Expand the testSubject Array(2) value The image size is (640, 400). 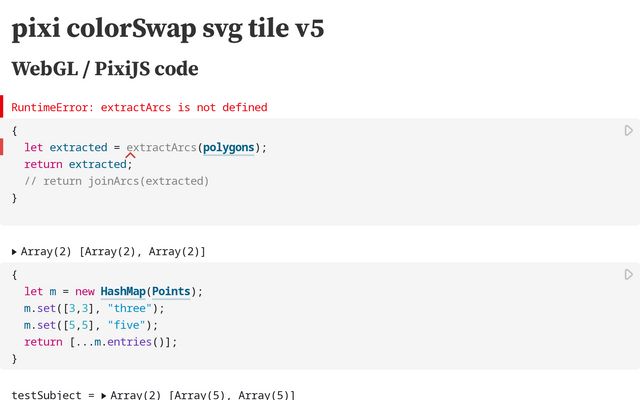[105, 395]
